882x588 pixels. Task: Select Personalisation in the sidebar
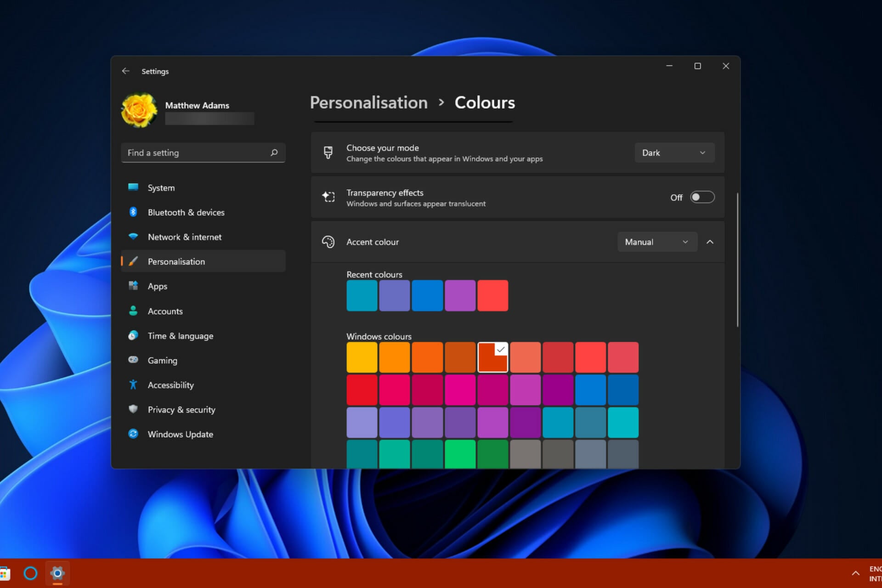click(176, 261)
